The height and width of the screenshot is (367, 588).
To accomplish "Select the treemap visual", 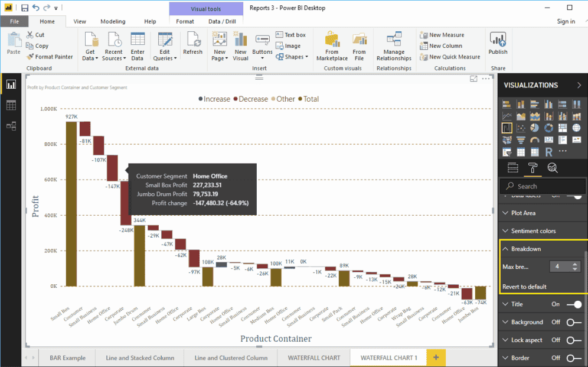I will [x=563, y=128].
